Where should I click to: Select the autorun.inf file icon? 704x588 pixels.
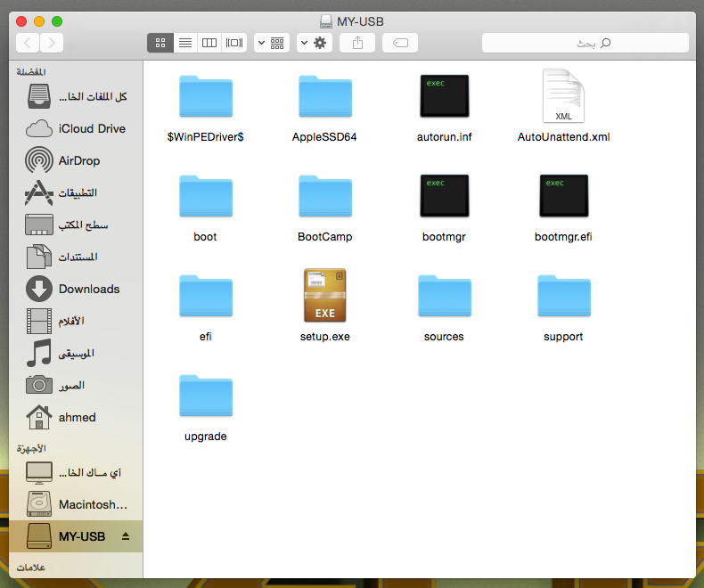tap(445, 96)
